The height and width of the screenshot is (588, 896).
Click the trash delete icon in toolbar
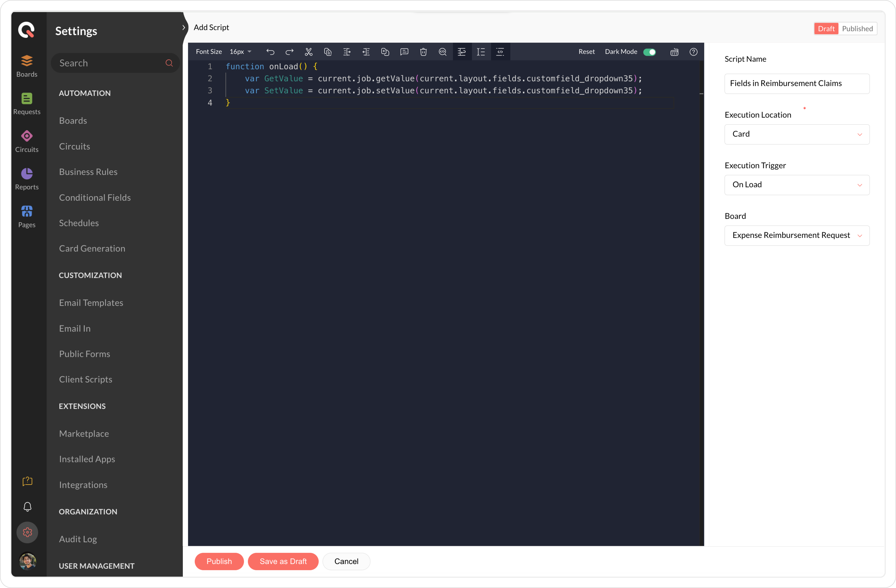coord(423,52)
